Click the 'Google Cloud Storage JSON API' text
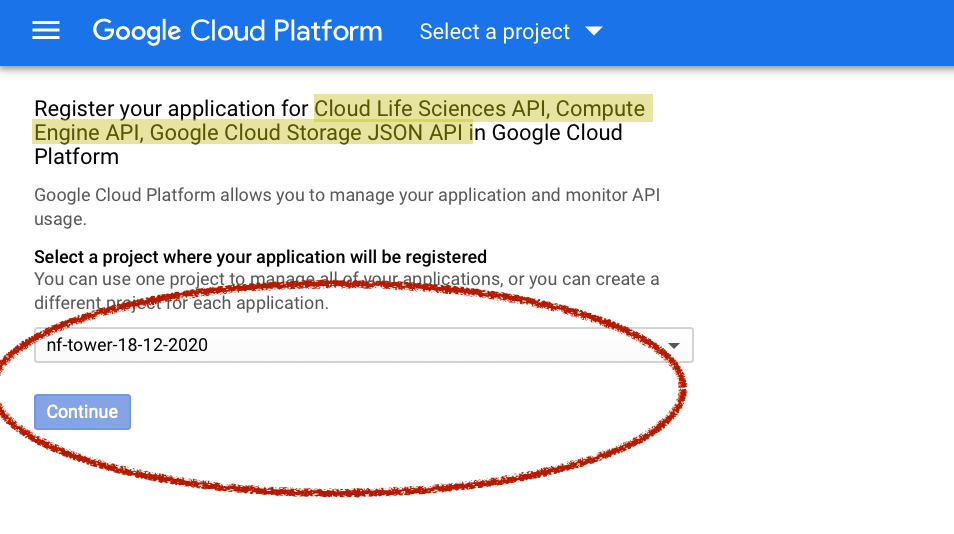 tap(309, 133)
